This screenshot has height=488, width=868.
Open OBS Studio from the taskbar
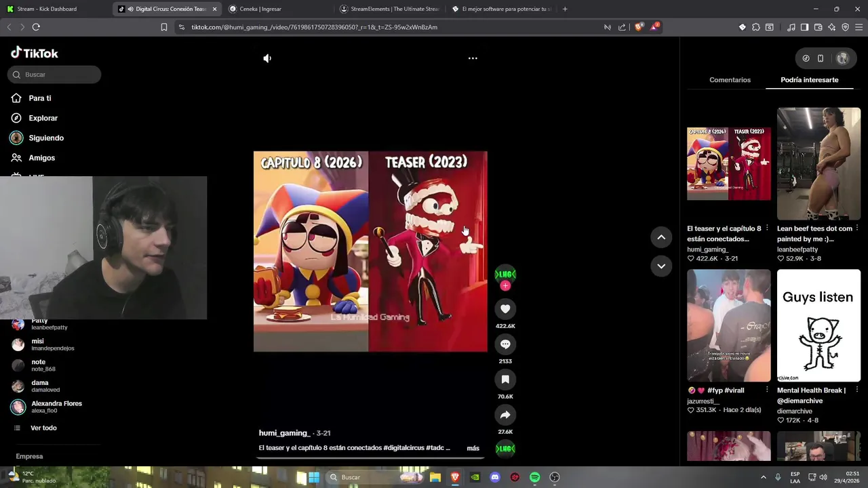[555, 477]
